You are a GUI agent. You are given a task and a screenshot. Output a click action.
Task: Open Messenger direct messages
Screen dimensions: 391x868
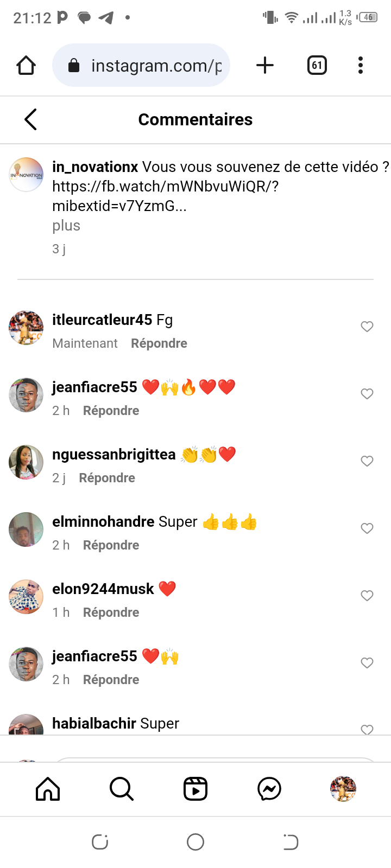269,789
